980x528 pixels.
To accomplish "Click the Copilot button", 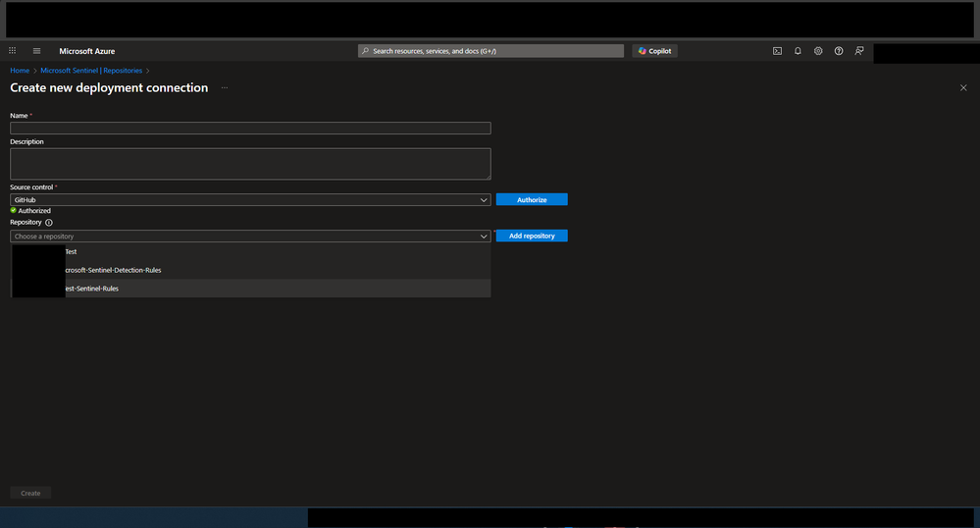I will [654, 51].
